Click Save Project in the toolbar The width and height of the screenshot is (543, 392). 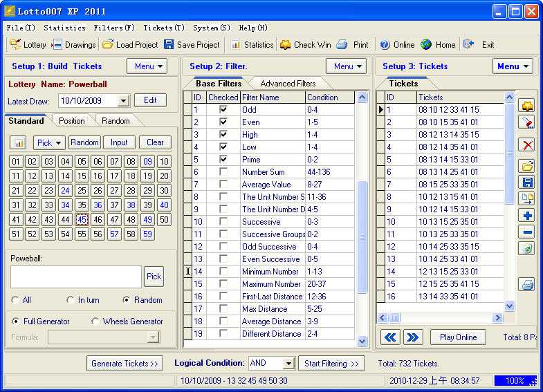(x=192, y=45)
